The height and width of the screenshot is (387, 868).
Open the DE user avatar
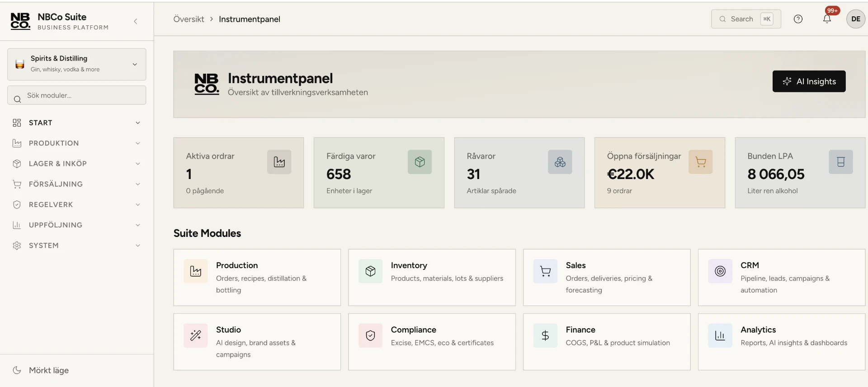tap(855, 19)
